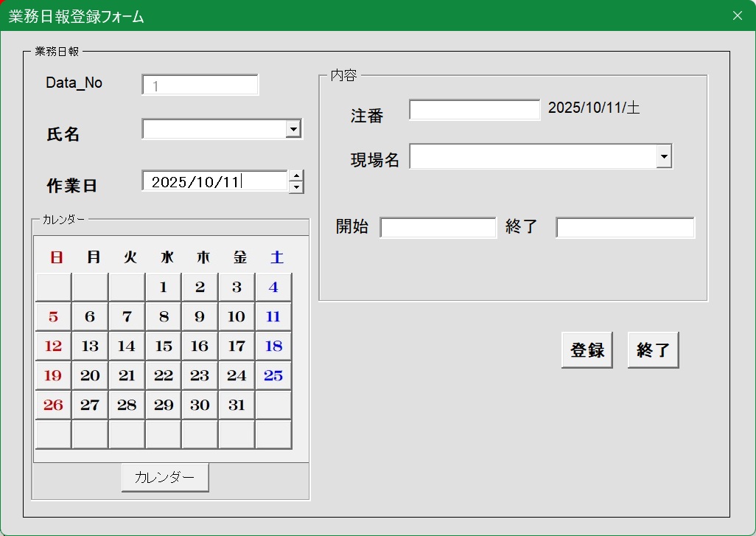Click the 作業日 date text box

[214, 181]
